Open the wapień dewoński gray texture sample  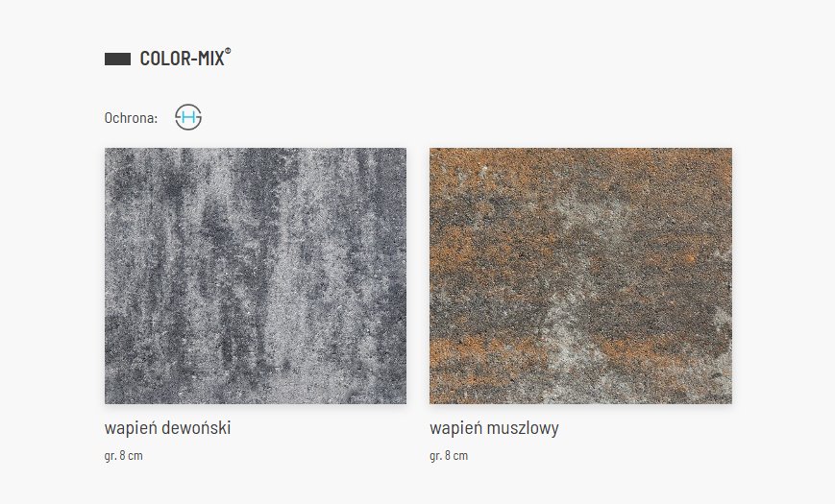click(256, 276)
